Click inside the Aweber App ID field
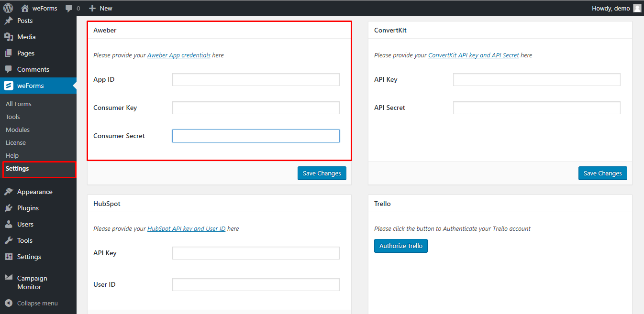Viewport: 644px width, 314px height. tap(255, 79)
